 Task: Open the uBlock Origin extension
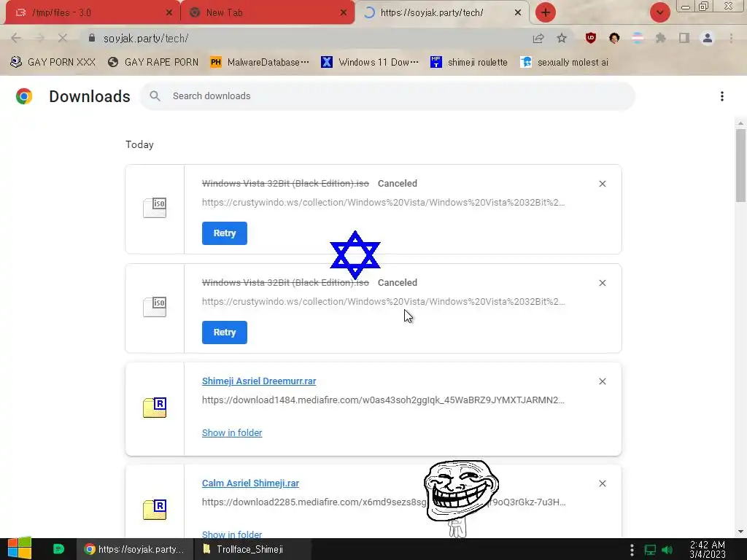click(x=591, y=38)
